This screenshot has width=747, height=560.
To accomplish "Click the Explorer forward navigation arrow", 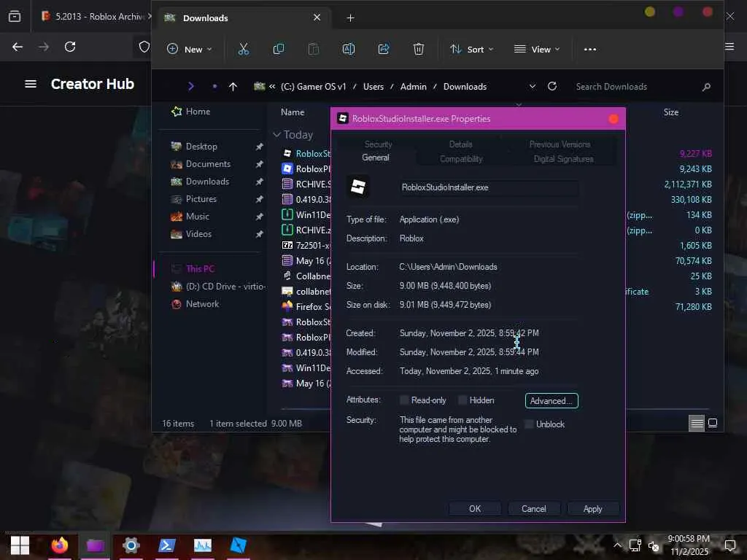I will click(191, 86).
